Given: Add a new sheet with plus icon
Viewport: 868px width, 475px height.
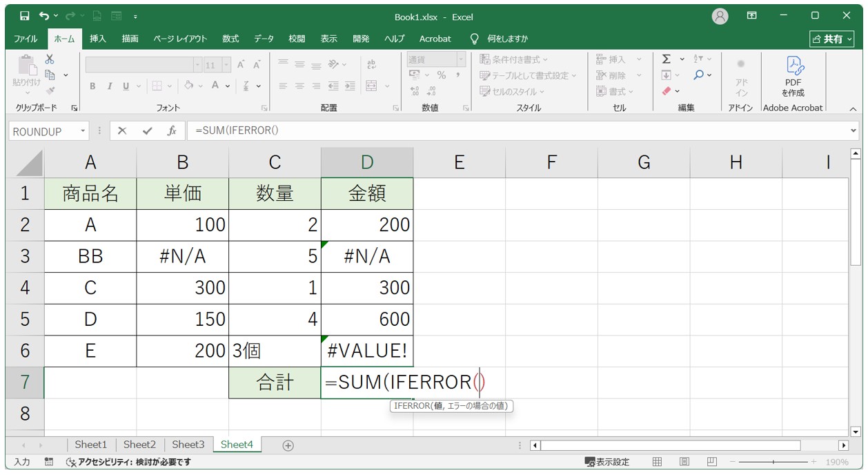Looking at the screenshot, I should (288, 445).
